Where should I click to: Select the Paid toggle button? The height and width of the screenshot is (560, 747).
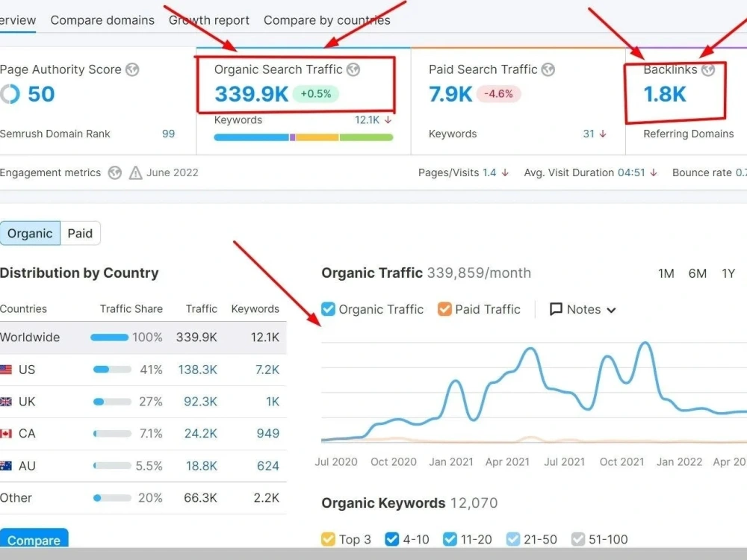[x=80, y=233]
